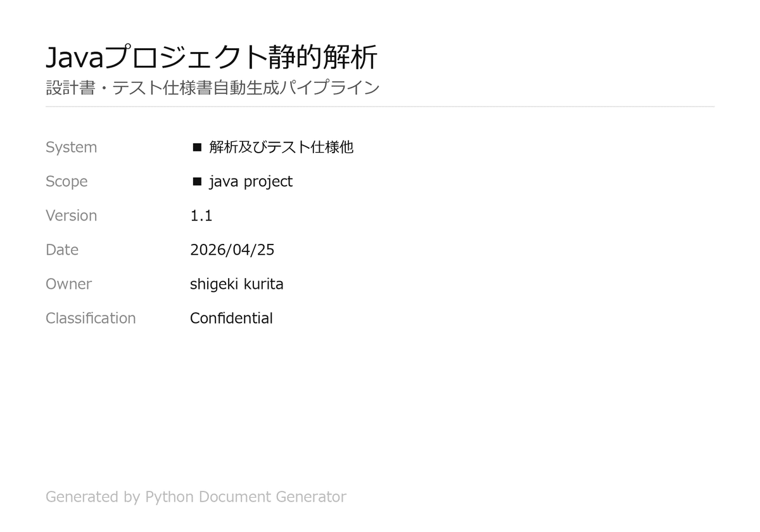Select the subtitle "設計書・テスト仕様書自動生成パイプライン"
The image size is (760, 532).
pyautogui.click(x=213, y=87)
